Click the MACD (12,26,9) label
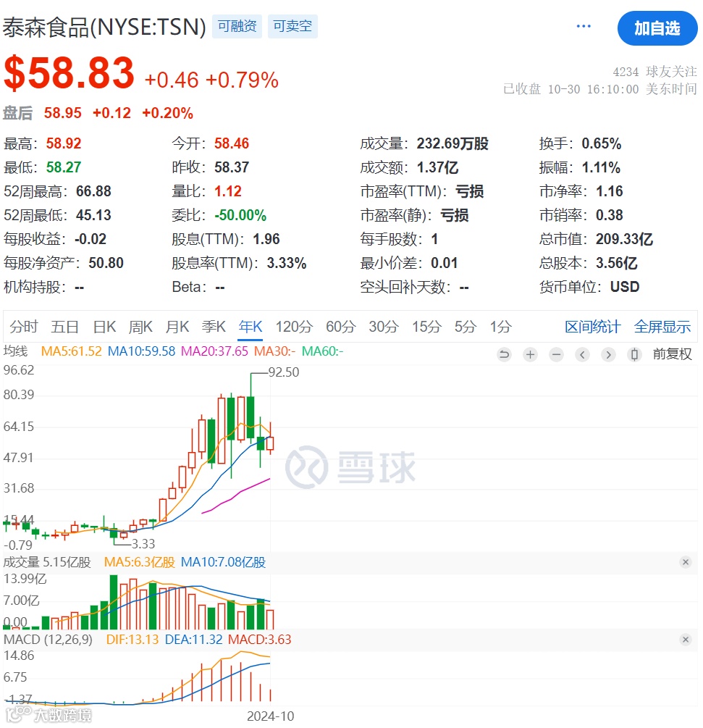This screenshot has height=728, width=703. click(48, 640)
